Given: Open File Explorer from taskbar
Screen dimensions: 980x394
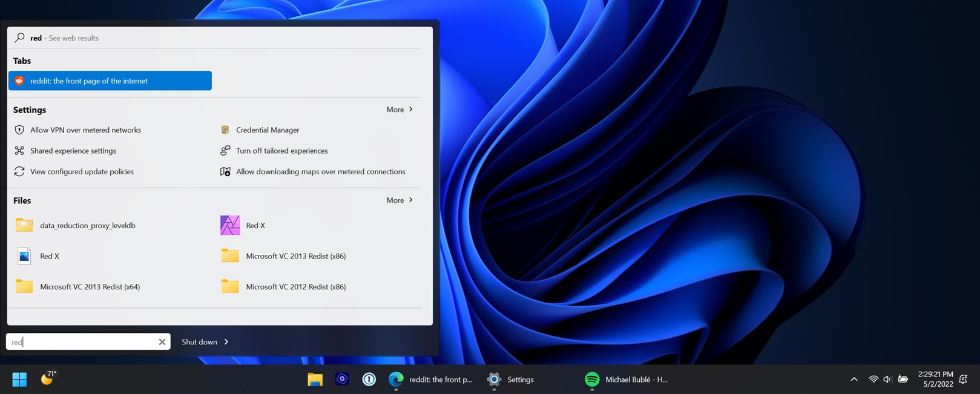Looking at the screenshot, I should [315, 379].
